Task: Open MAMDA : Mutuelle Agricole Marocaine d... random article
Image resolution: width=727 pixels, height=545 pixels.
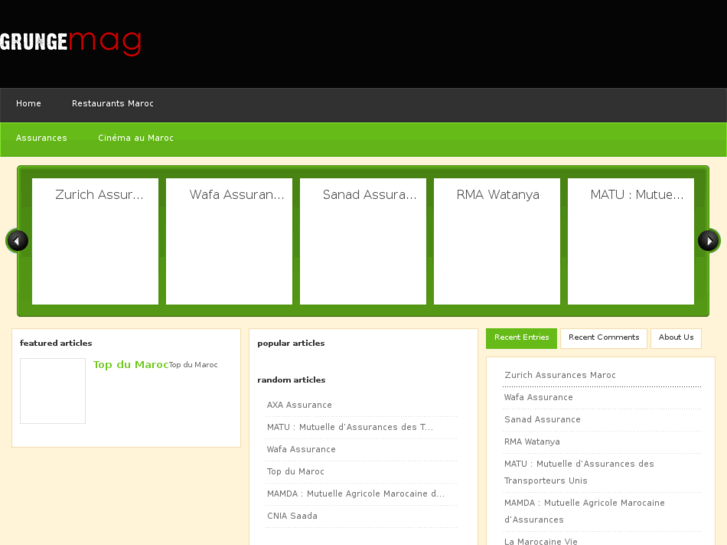Action: tap(356, 494)
